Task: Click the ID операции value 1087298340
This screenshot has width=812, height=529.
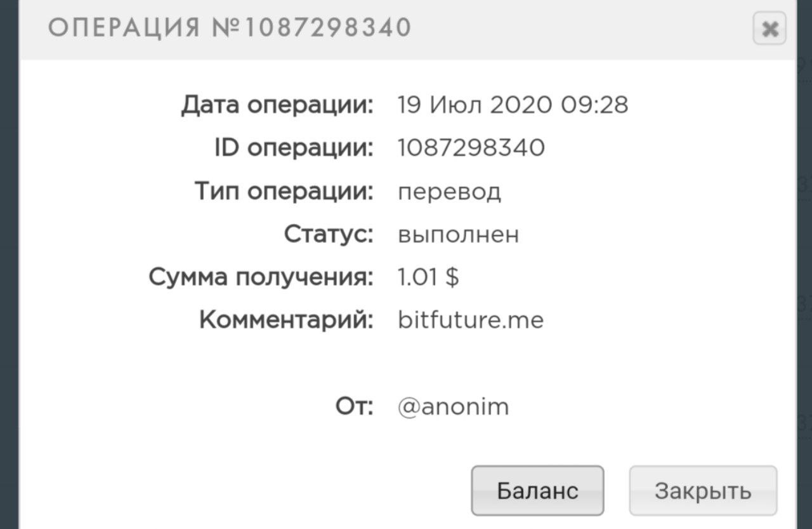Action: tap(471, 148)
